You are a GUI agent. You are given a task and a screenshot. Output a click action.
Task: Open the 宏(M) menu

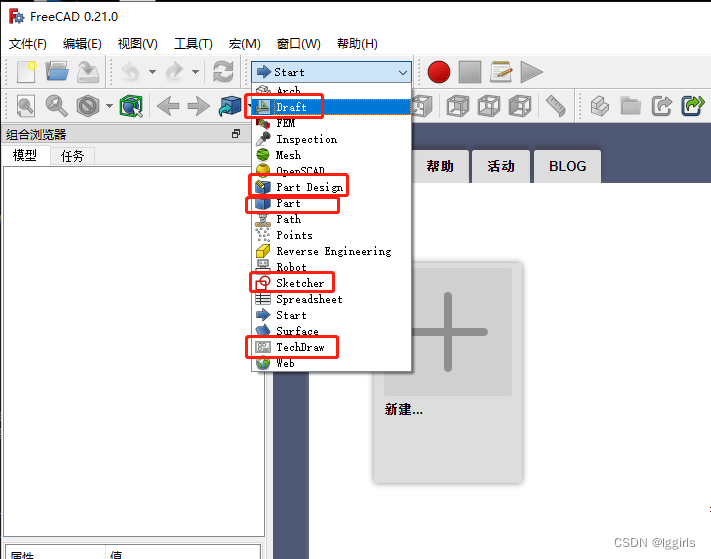(x=244, y=44)
